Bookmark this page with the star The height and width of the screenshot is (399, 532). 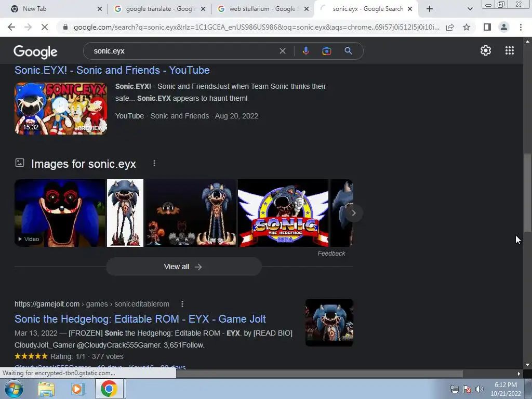pos(467,27)
